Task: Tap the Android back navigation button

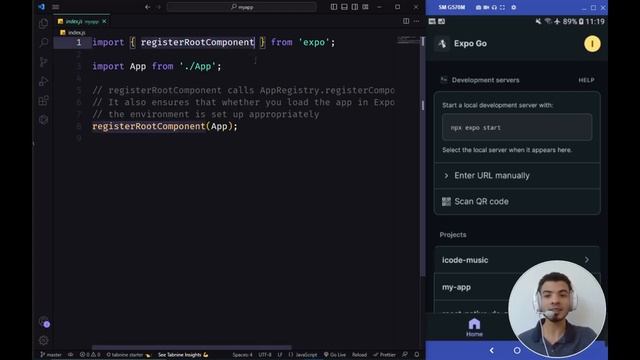Action: coord(491,350)
